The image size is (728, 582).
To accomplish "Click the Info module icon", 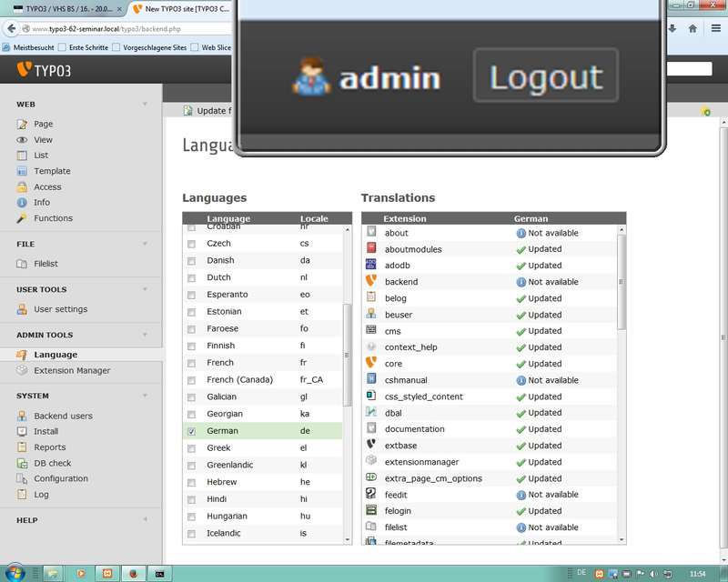I will [x=22, y=203].
